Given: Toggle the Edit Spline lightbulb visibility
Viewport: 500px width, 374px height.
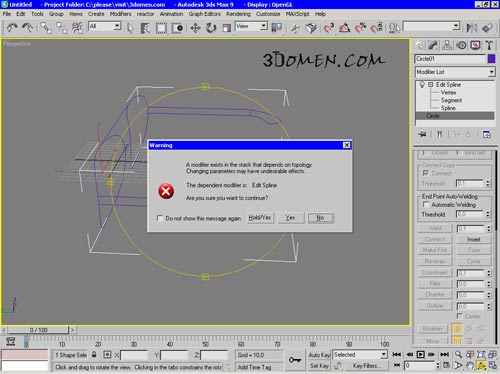Looking at the screenshot, I should pyautogui.click(x=422, y=84).
